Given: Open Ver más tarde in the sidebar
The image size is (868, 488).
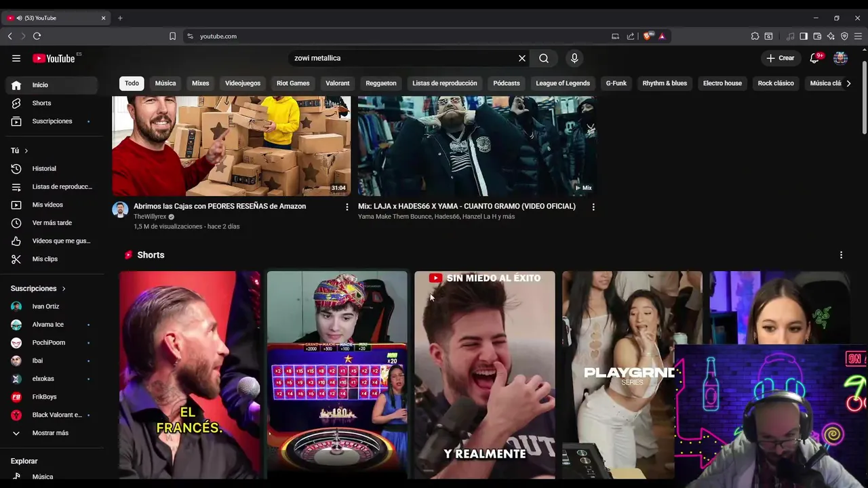Looking at the screenshot, I should [x=52, y=223].
